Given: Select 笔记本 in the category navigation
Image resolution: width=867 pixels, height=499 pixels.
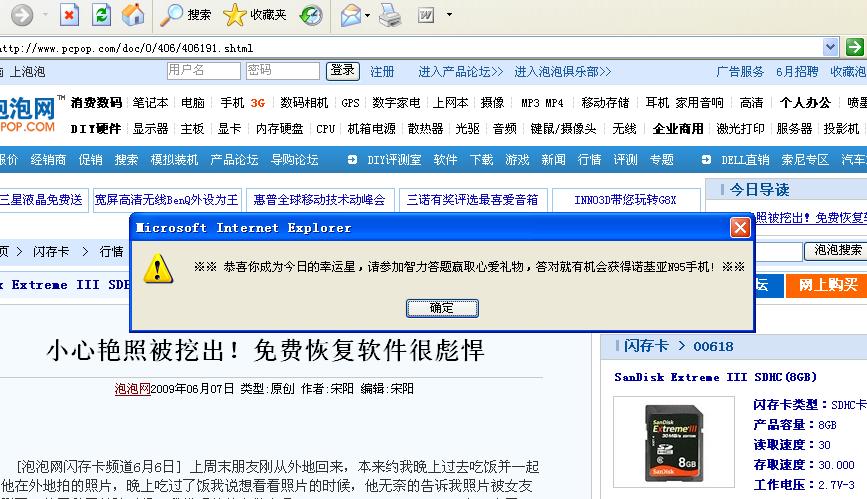Looking at the screenshot, I should click(150, 103).
